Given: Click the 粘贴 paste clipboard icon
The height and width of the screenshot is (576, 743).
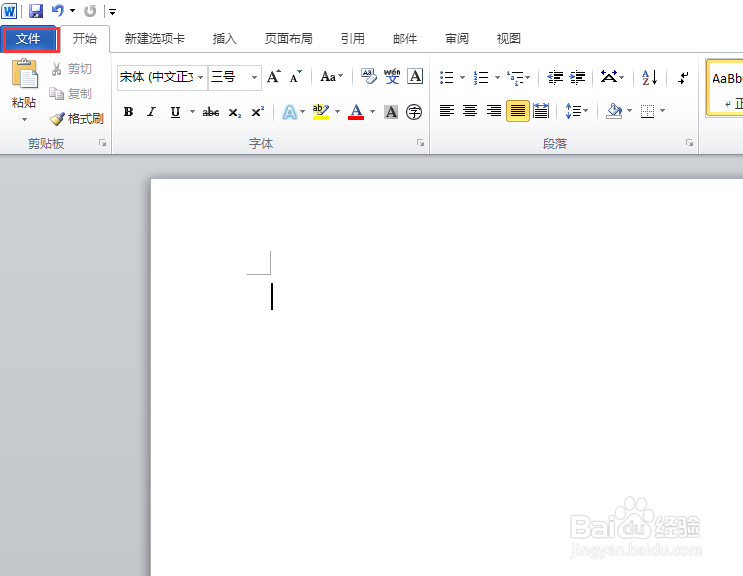Looking at the screenshot, I should (x=24, y=75).
